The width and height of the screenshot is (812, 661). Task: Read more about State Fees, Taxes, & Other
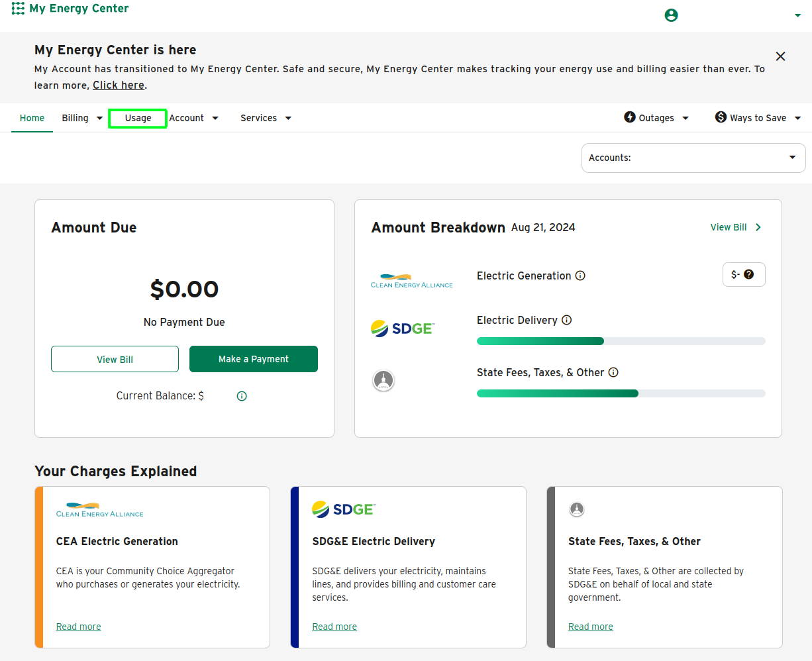pos(591,627)
